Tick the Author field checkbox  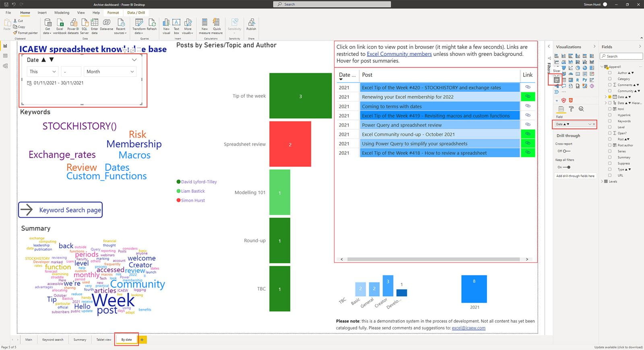coord(610,73)
